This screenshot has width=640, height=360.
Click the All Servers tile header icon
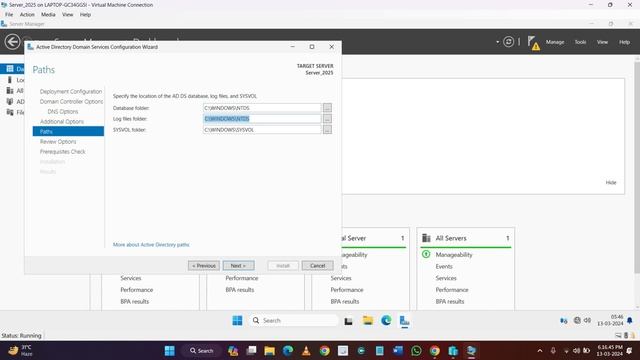(426, 238)
